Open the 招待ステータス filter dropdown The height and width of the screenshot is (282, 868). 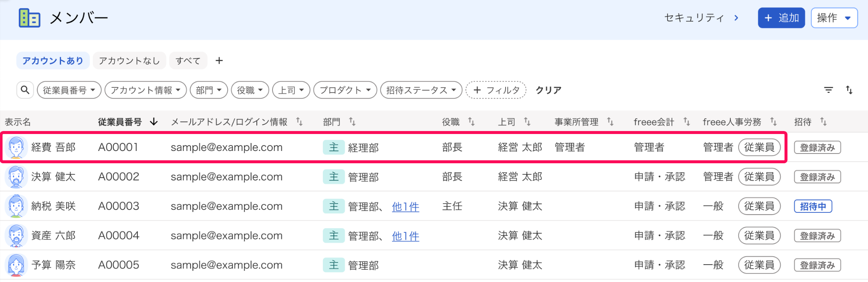click(421, 90)
